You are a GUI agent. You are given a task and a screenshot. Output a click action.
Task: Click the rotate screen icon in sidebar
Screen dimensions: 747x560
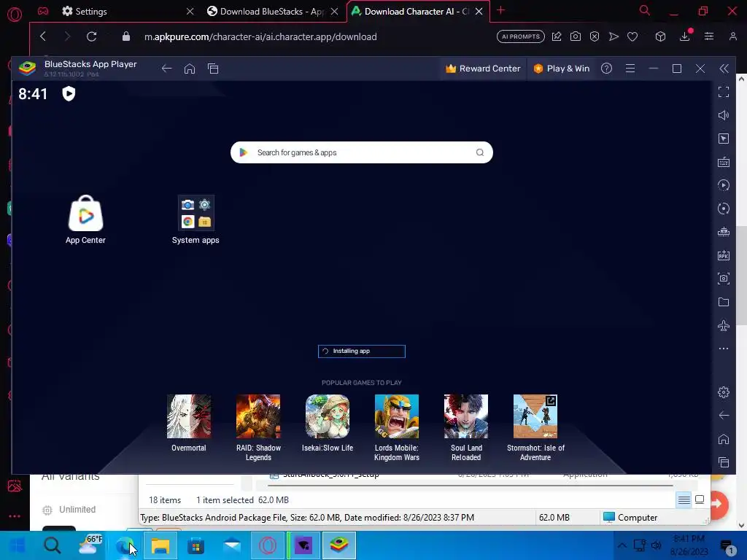pos(724,209)
